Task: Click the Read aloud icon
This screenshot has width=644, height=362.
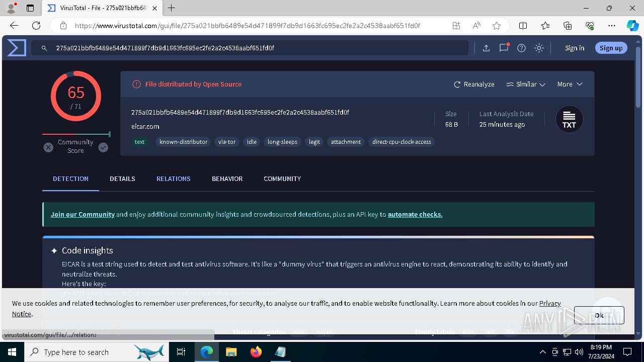Action: [x=476, y=26]
